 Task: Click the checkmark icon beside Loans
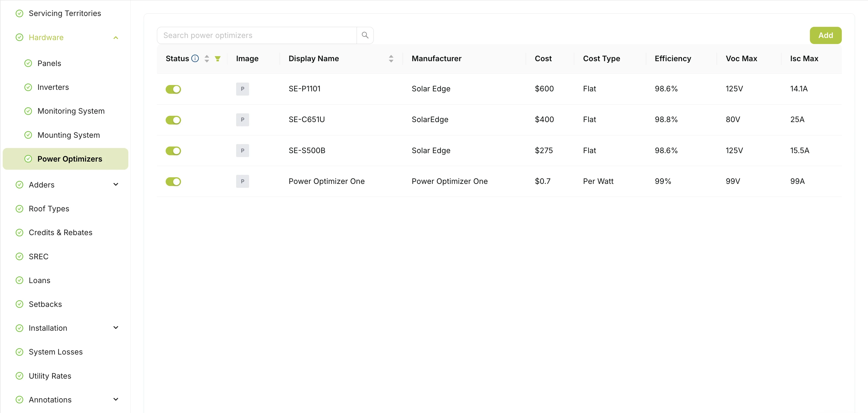pos(20,280)
